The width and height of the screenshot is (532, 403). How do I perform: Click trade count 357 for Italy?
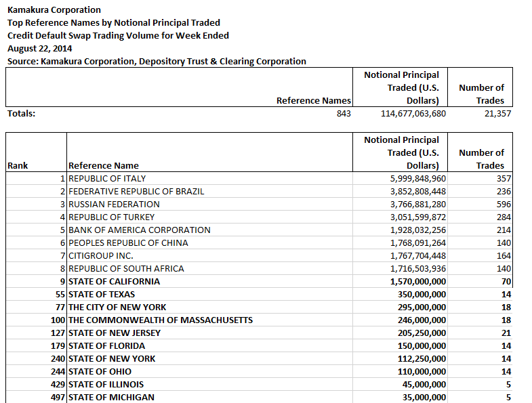click(504, 178)
